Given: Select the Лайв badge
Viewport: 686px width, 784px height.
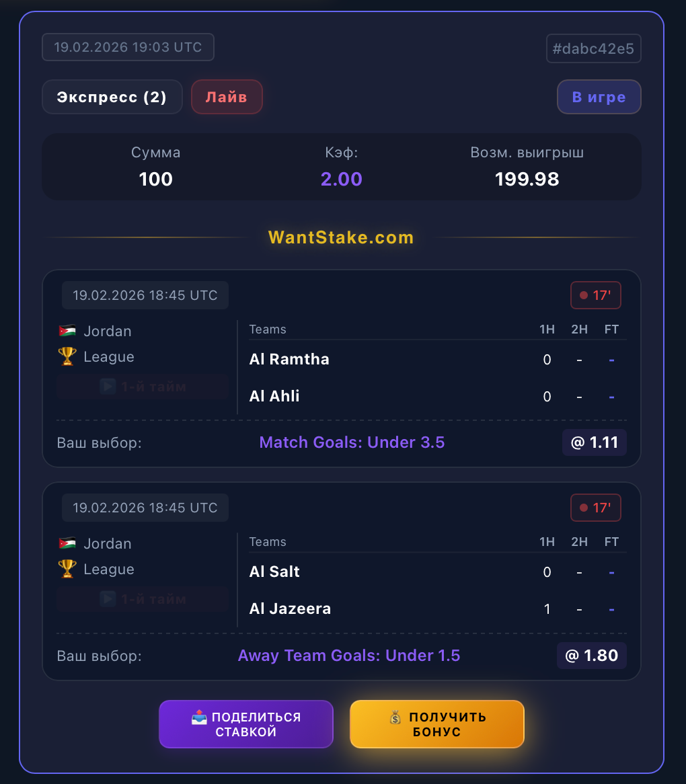Looking at the screenshot, I should [x=227, y=97].
